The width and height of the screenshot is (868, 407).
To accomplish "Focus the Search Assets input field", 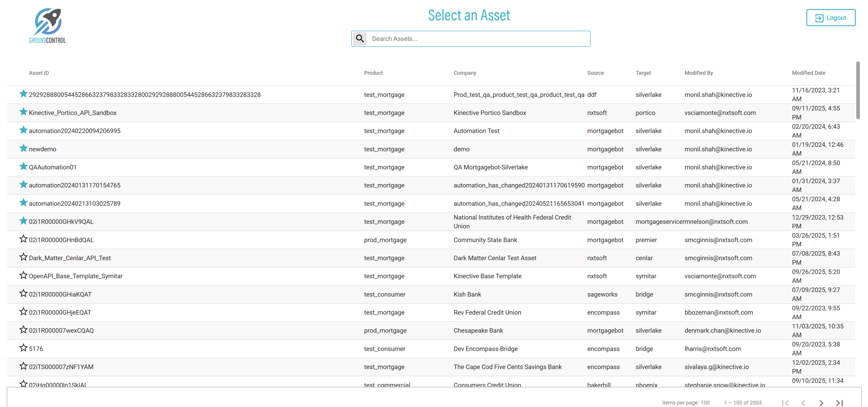I will tap(478, 39).
